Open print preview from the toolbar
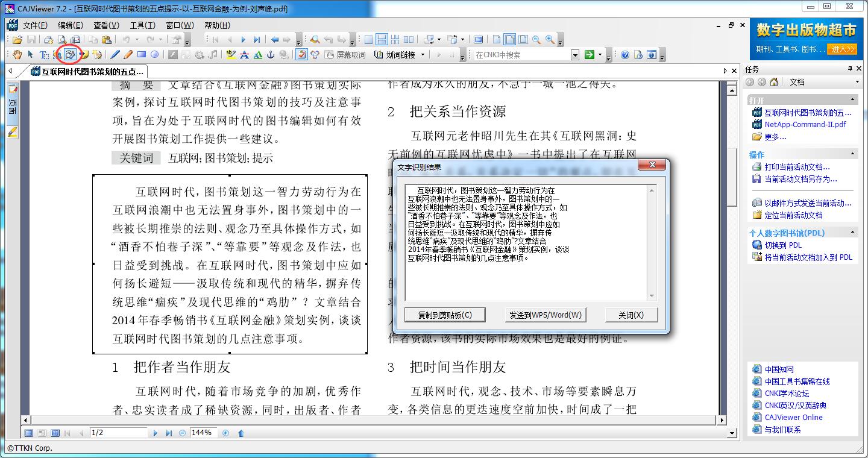 click(61, 40)
